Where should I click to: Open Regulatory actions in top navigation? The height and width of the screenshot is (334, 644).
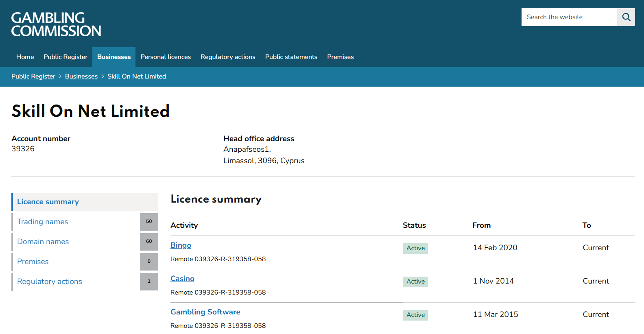click(228, 57)
